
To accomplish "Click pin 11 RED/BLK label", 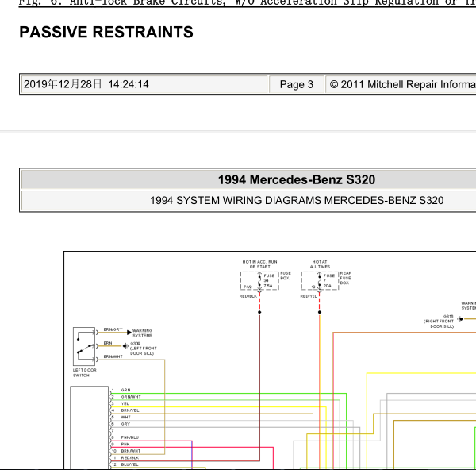I will [129, 458].
